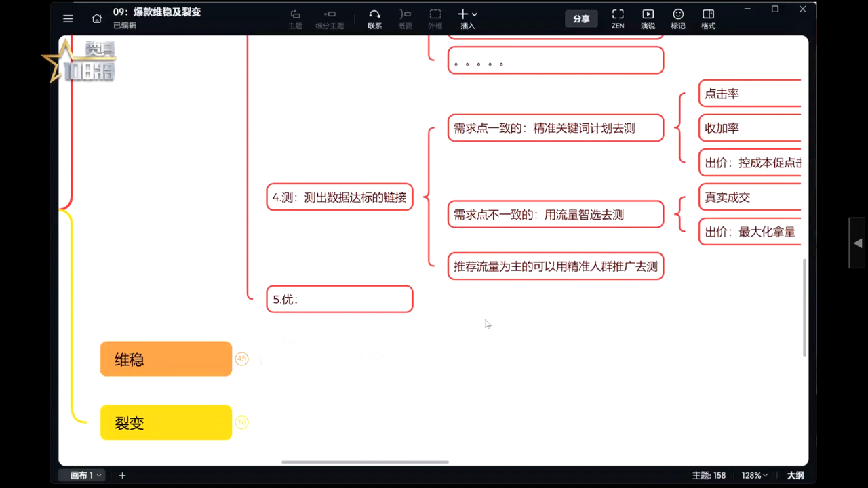This screenshot has width=868, height=488.
Task: Add a 概要 summary
Action: coord(405,19)
